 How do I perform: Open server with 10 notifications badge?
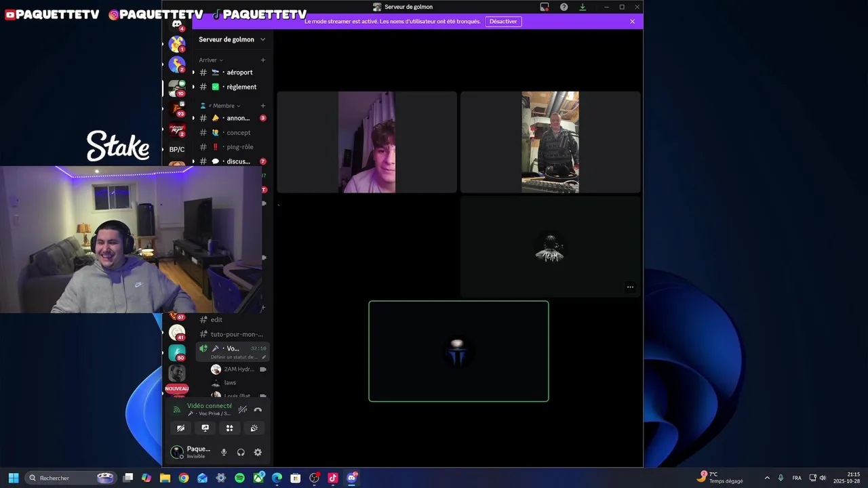pos(177,88)
